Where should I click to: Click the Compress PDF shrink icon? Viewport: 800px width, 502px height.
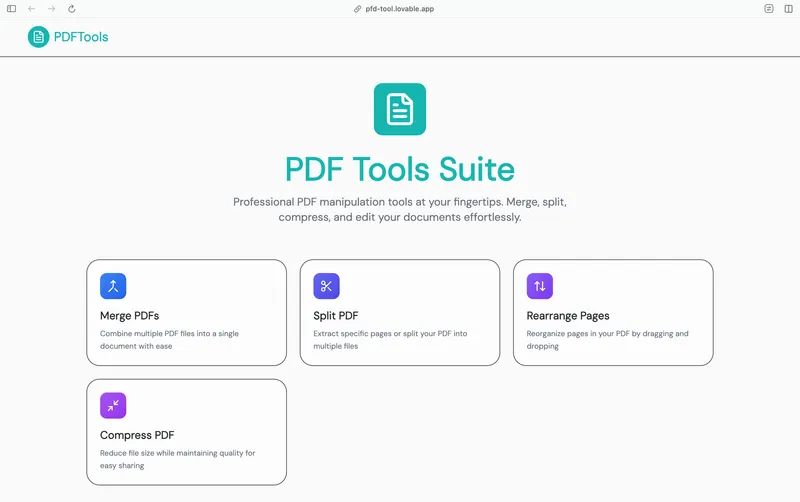point(113,406)
